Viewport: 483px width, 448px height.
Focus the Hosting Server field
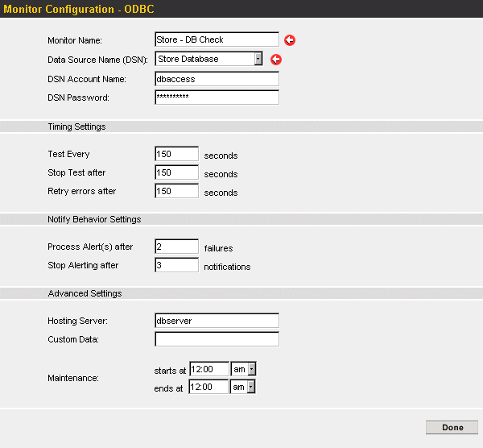[x=217, y=321]
